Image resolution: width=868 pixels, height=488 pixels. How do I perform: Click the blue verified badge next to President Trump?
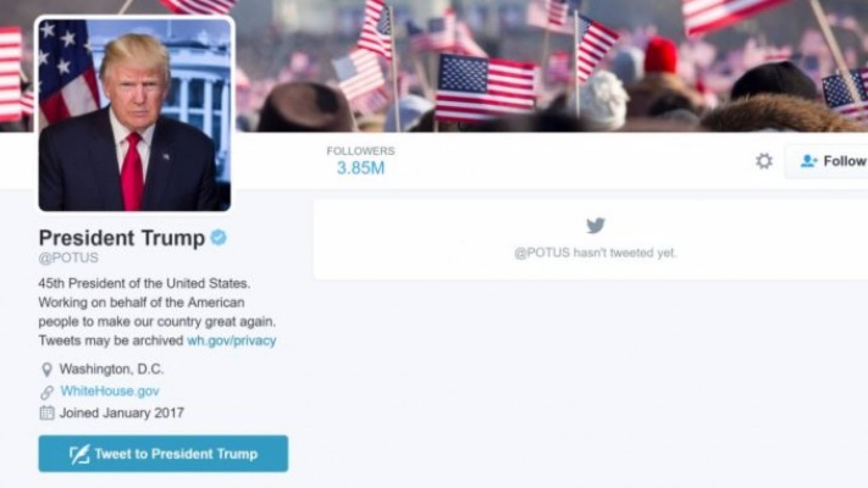pyautogui.click(x=219, y=237)
